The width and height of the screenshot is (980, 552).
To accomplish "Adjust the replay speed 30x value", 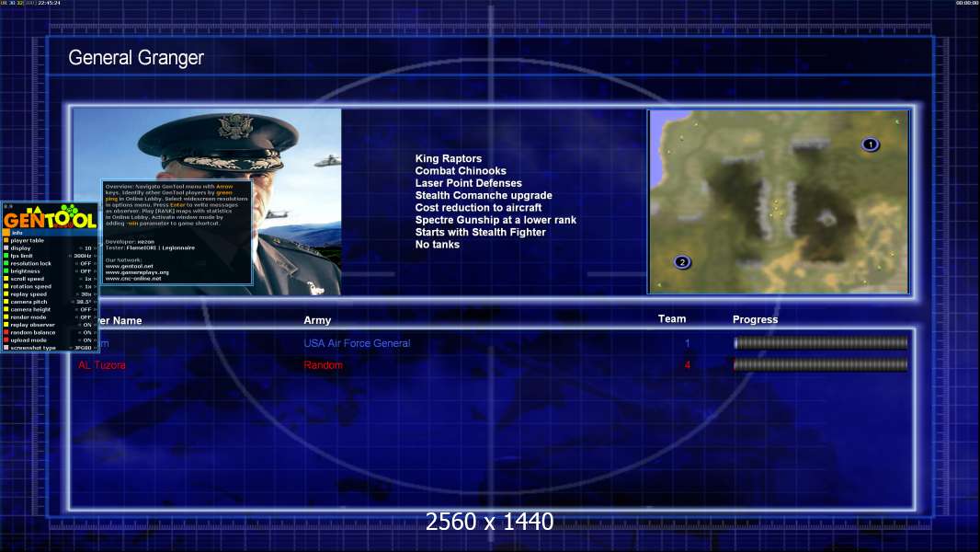I will click(x=85, y=294).
